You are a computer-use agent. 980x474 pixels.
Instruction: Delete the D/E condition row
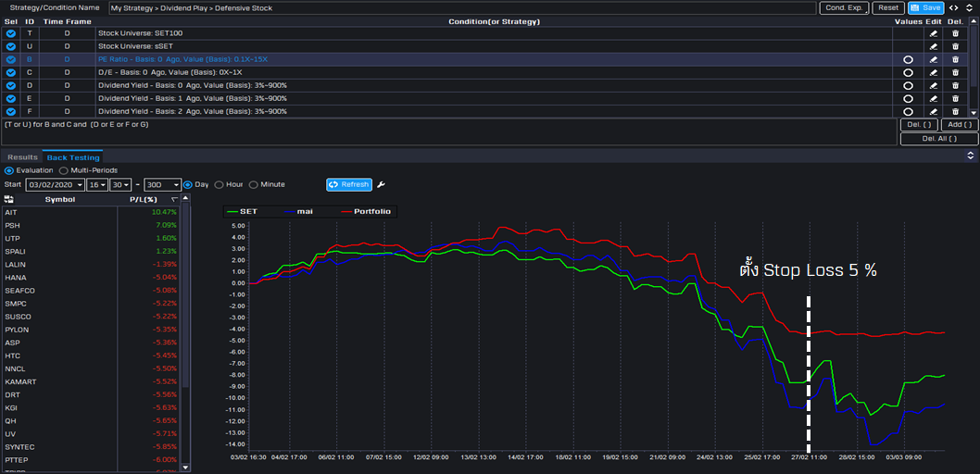(x=955, y=72)
